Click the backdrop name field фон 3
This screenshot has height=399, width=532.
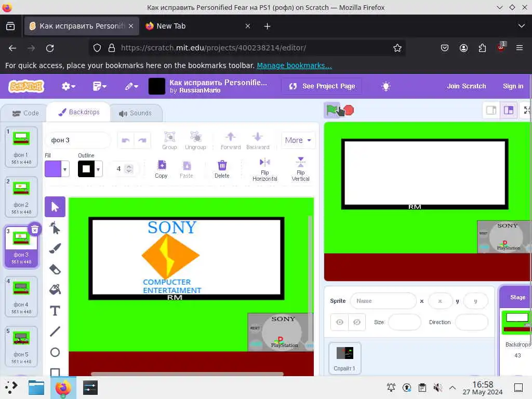(78, 140)
